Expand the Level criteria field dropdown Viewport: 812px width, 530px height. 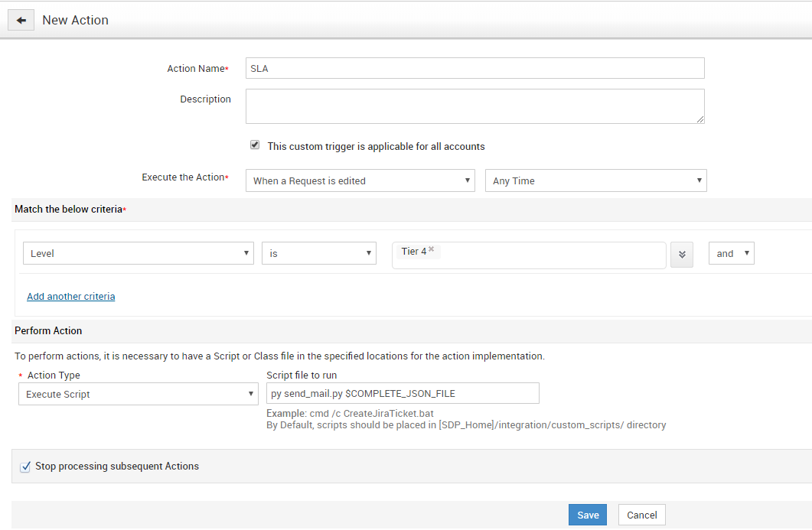point(138,253)
